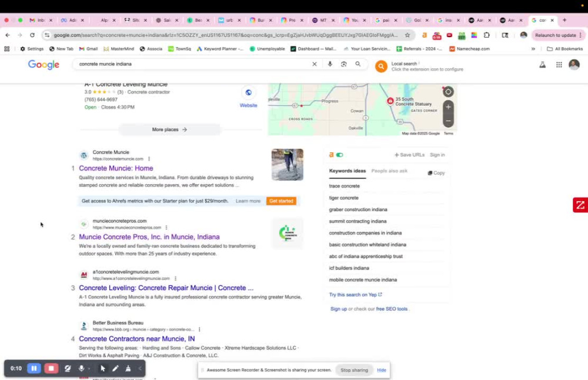Select 35 South Concrete Statuary map pin

coord(390,101)
